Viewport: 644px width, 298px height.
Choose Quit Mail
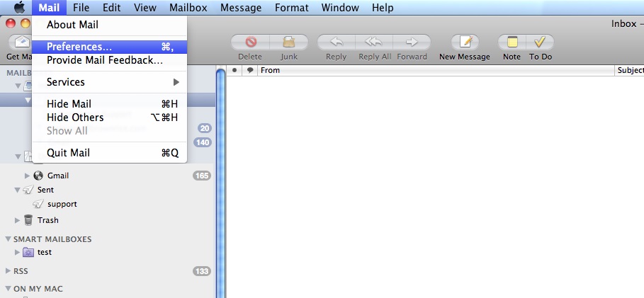[109, 153]
